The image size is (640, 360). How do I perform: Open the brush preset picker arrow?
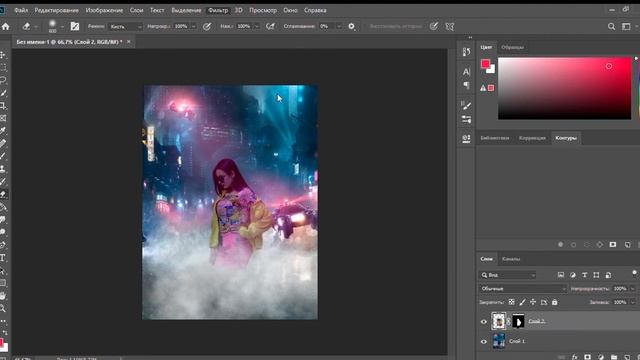click(x=62, y=27)
